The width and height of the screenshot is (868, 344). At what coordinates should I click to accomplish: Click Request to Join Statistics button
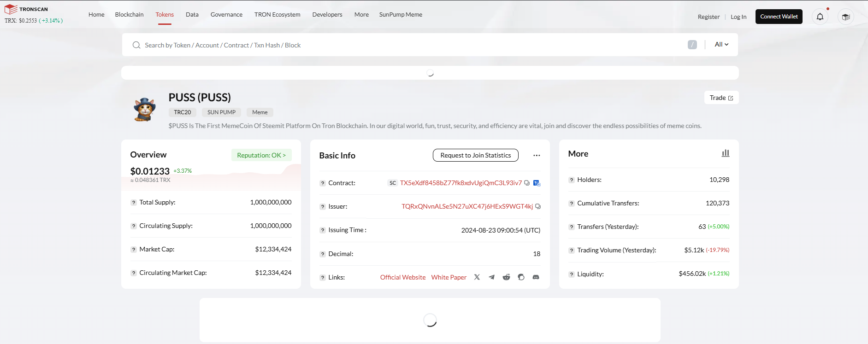click(476, 155)
